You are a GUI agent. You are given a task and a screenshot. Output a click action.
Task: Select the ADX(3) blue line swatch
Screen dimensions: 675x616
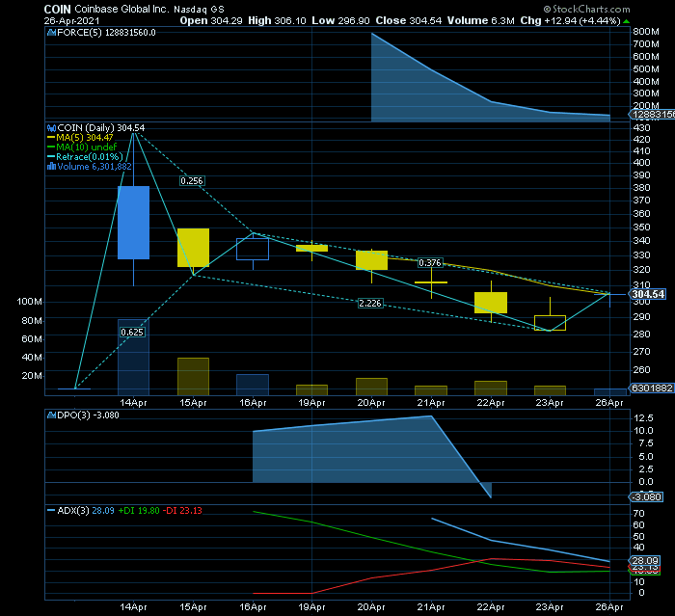tap(51, 511)
